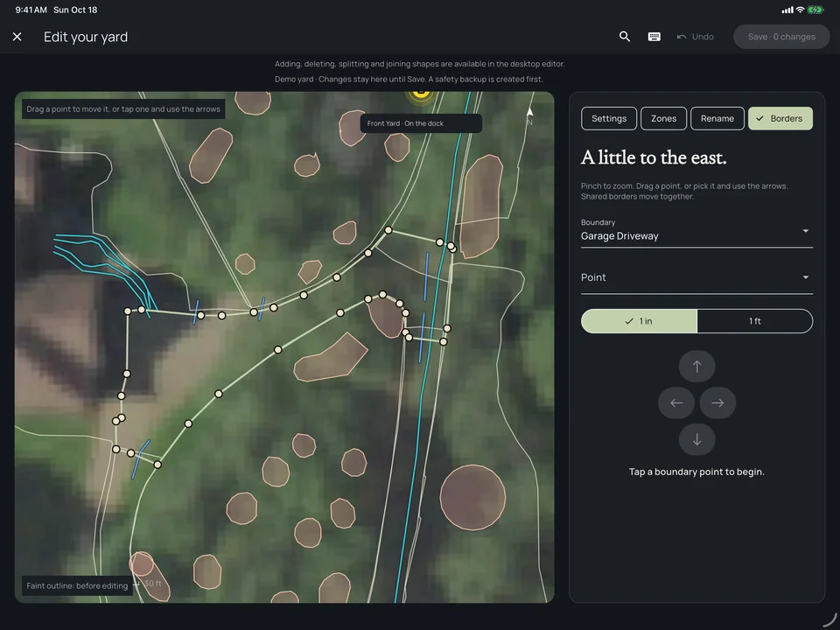The height and width of the screenshot is (630, 840).
Task: Tap the keyboard icon in header
Action: point(654,37)
